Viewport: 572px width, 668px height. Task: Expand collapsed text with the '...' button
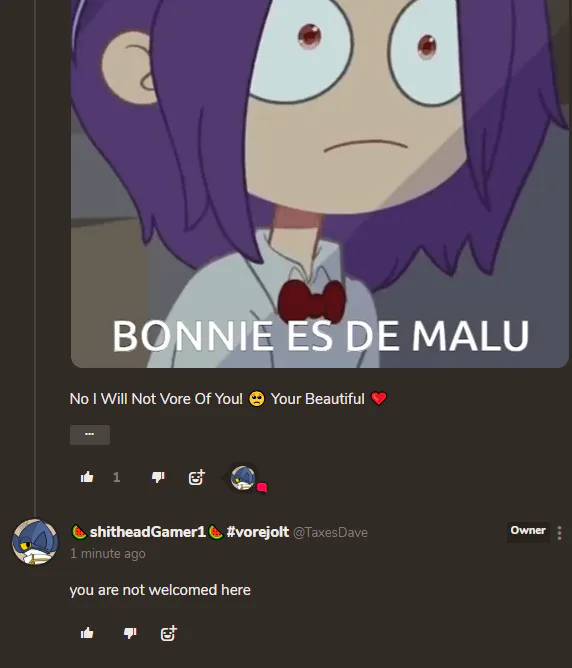pos(90,435)
